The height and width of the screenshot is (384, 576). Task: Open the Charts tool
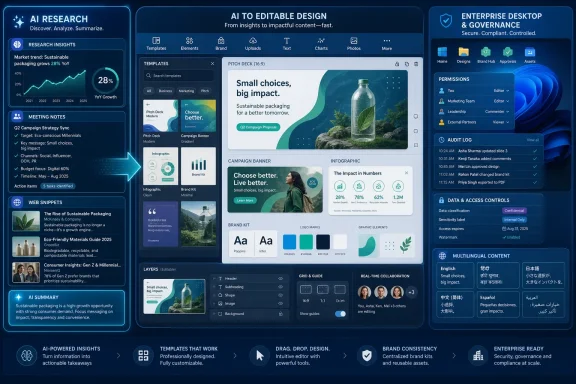click(321, 43)
